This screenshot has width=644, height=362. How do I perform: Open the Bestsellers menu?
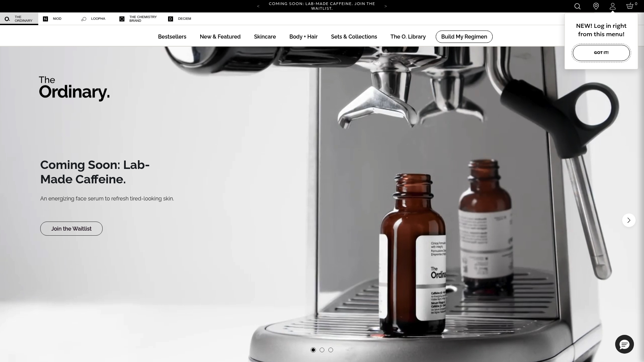pyautogui.click(x=172, y=37)
